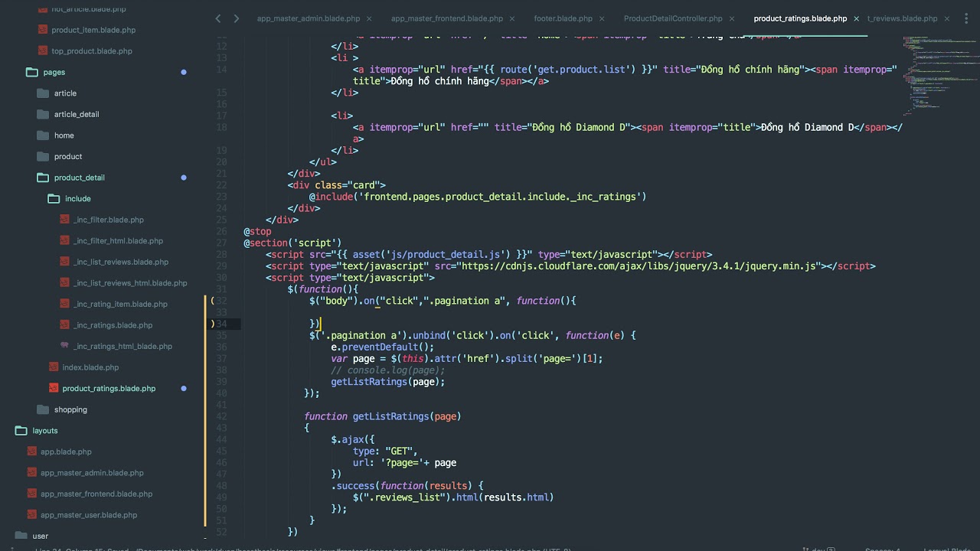Close the footer.blade.php tab
The image size is (980, 551).
tap(602, 18)
